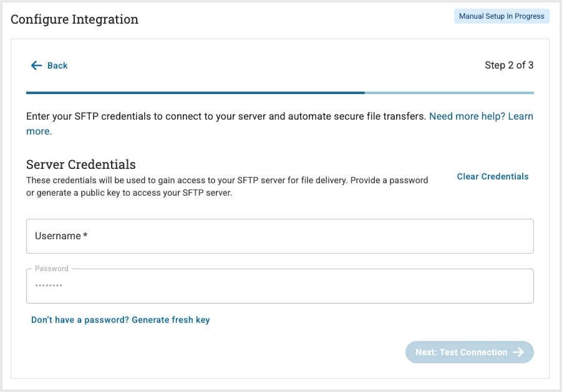The image size is (562, 392).
Task: Click the remaining light portion of progress bar
Action: pos(449,93)
